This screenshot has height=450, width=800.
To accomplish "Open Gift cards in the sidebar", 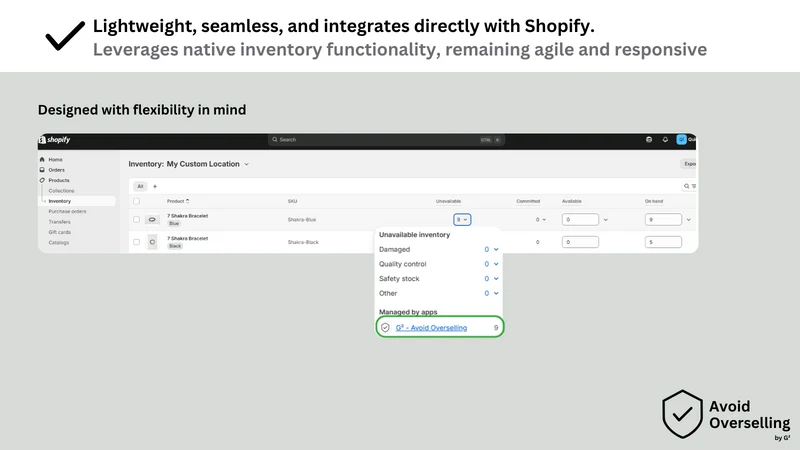I will (x=60, y=232).
